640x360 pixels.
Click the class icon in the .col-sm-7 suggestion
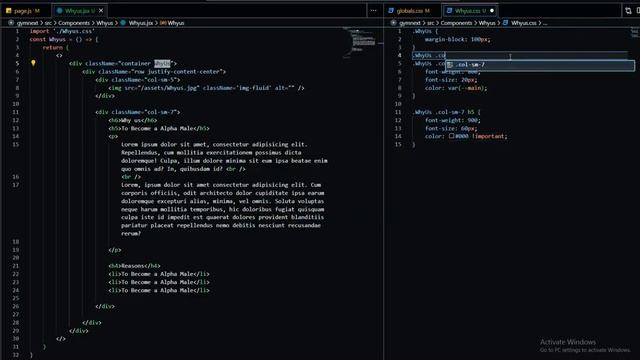point(450,65)
